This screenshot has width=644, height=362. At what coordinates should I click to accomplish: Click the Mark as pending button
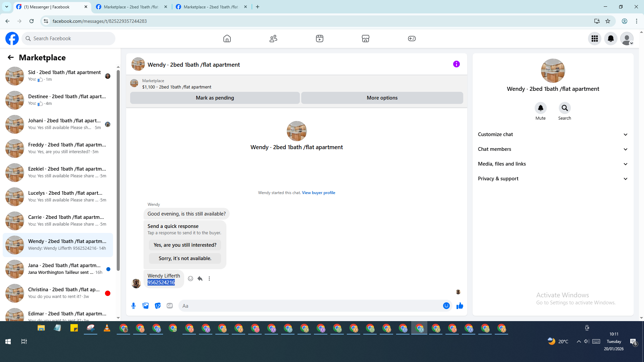point(215,98)
